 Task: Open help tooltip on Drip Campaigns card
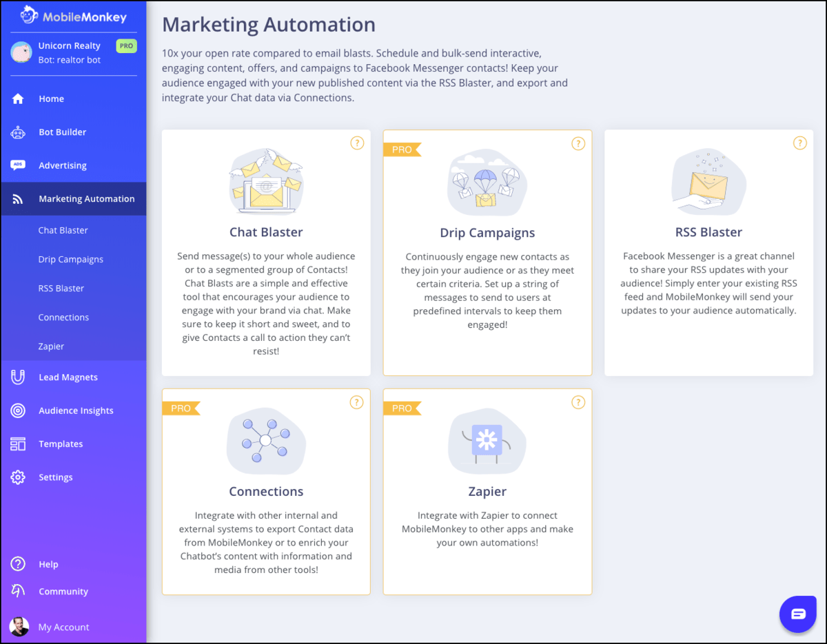coord(578,143)
